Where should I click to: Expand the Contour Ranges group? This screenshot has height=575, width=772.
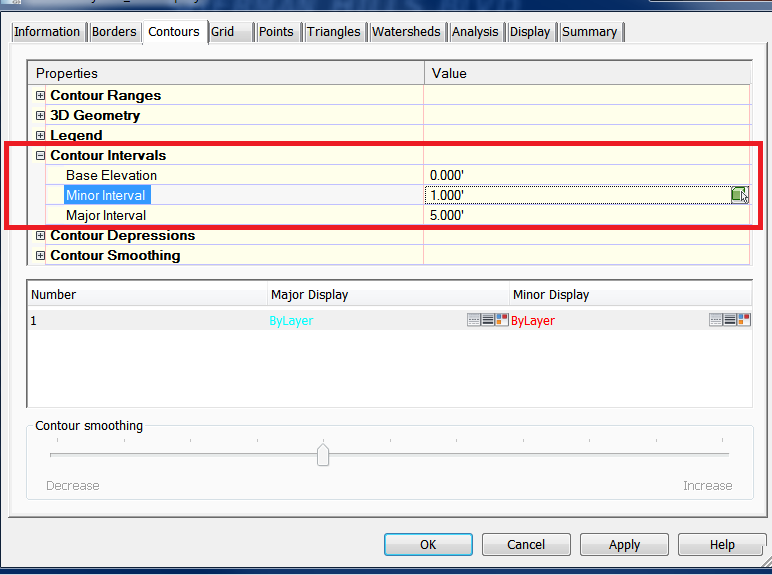(x=40, y=95)
